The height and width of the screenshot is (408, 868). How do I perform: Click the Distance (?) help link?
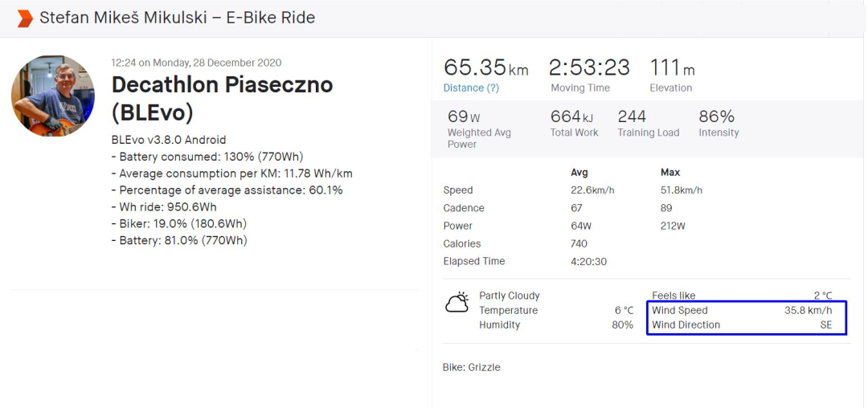click(x=471, y=88)
